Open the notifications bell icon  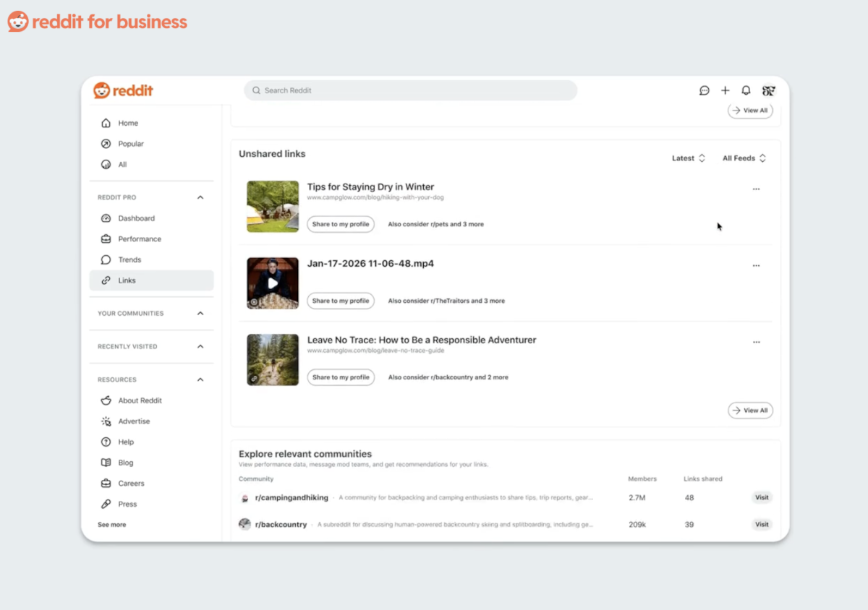[746, 90]
